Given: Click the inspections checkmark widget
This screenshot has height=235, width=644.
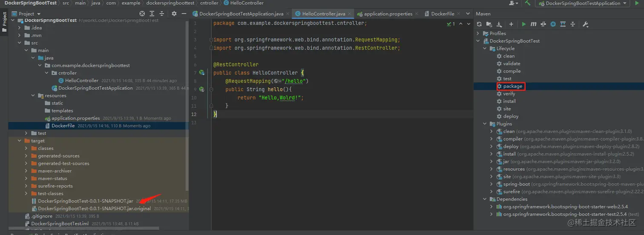Looking at the screenshot, I should click(451, 24).
